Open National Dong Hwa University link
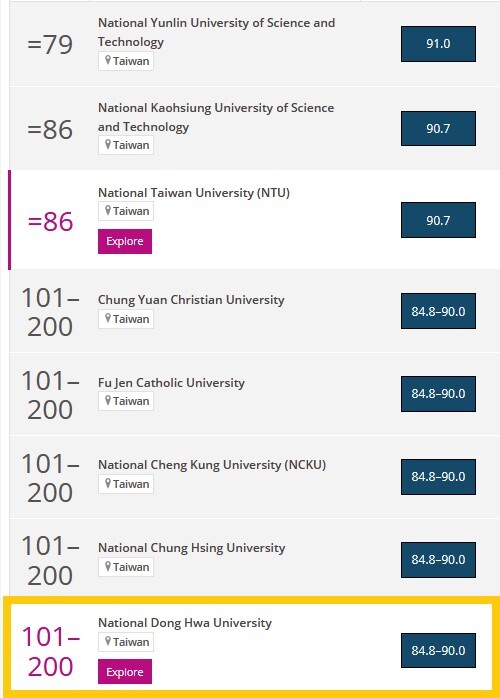This screenshot has height=698, width=500. [x=185, y=622]
